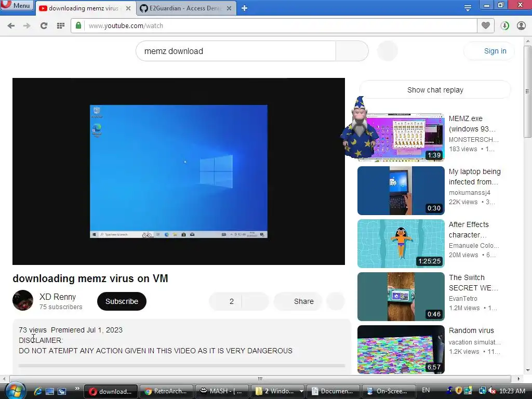The image size is (532, 399).
Task: Launch Internet Explorer from quick launch
Action: click(x=37, y=391)
